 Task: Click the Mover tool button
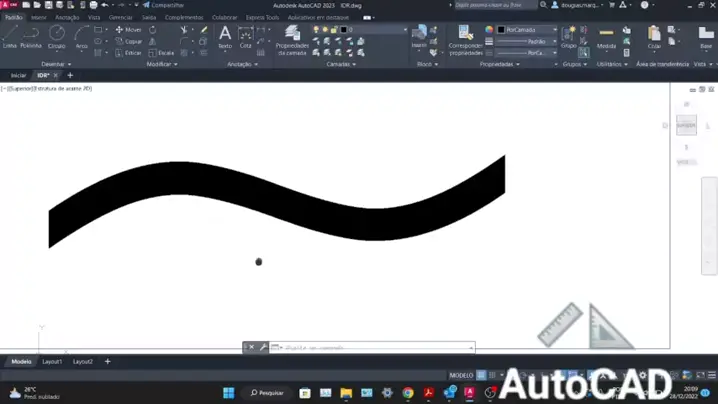click(129, 30)
